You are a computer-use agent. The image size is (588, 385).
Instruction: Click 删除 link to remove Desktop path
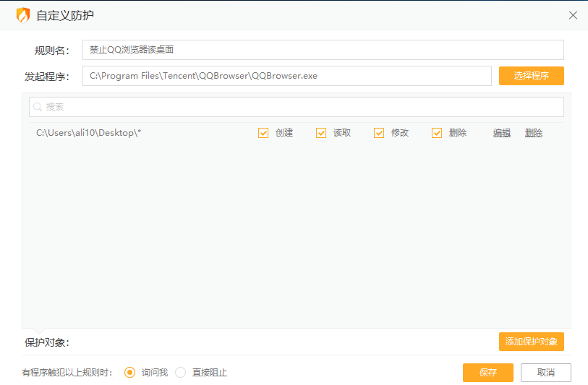534,133
